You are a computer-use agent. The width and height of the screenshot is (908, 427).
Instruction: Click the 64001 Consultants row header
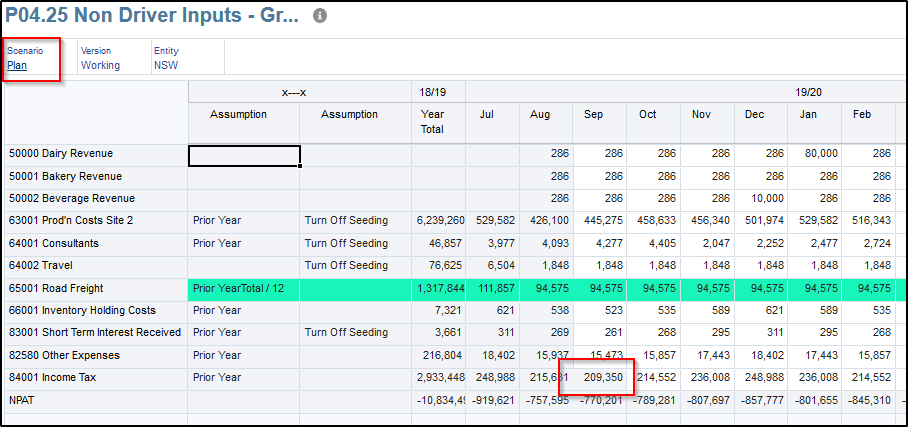click(96, 243)
